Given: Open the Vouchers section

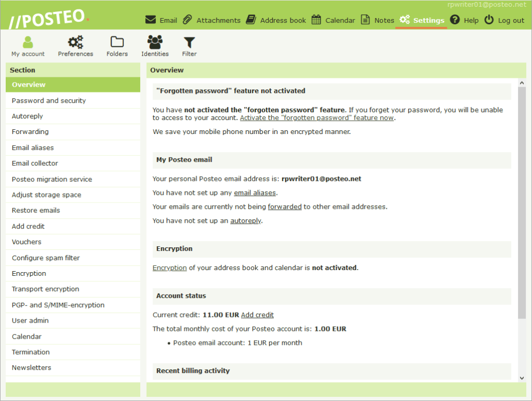Looking at the screenshot, I should point(73,242).
